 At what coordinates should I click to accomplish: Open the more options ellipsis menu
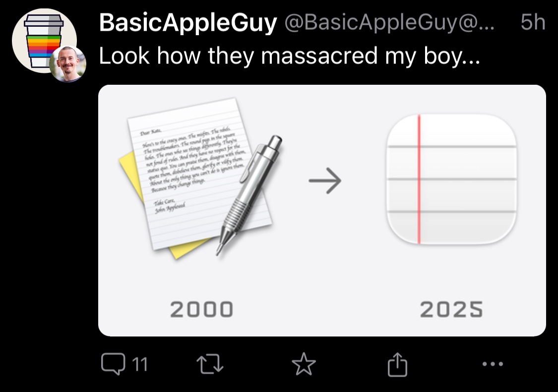click(x=493, y=365)
